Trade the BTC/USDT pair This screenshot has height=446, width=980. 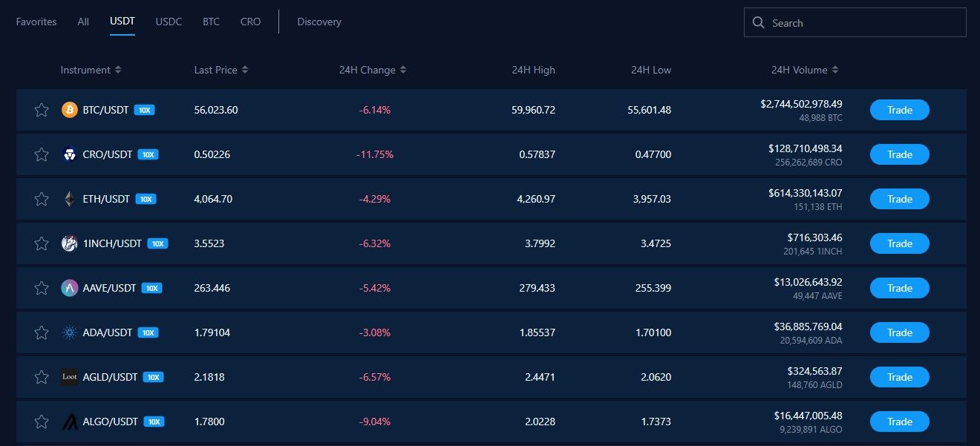899,110
